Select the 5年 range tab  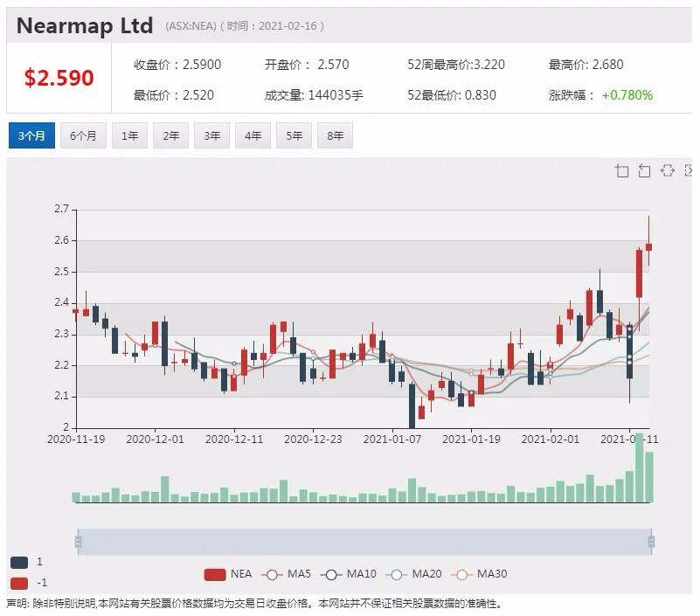click(294, 135)
